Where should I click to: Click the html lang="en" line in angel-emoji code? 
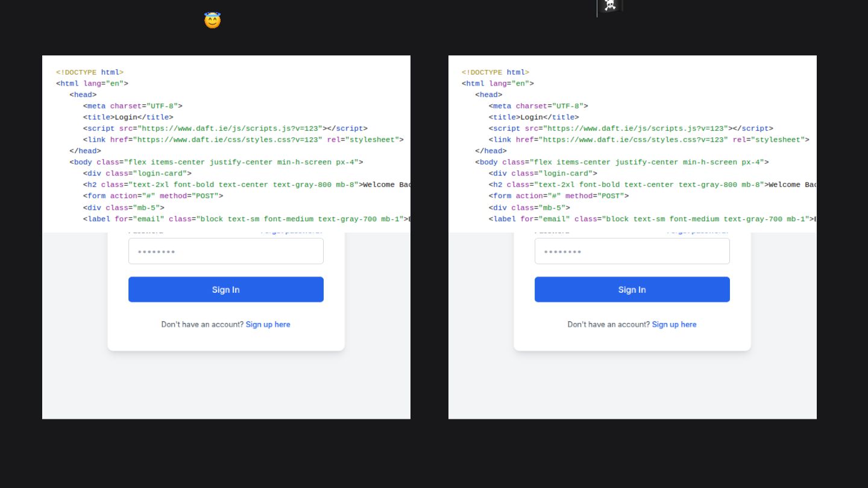[92, 84]
